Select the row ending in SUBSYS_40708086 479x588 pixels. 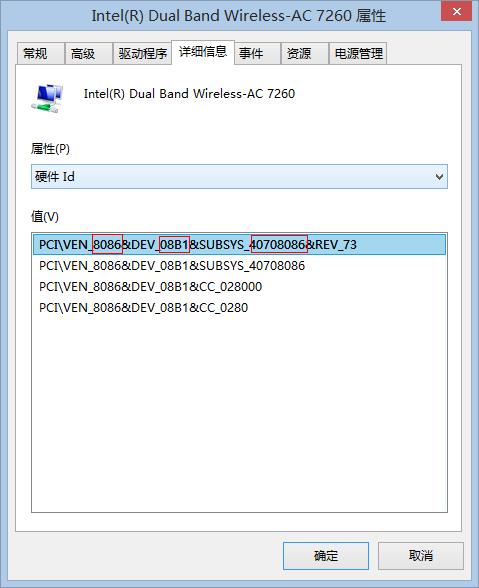(x=239, y=266)
